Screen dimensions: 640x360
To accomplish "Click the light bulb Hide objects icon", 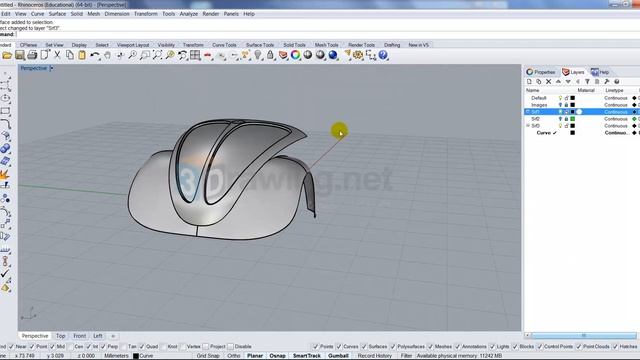I will click(x=258, y=55).
